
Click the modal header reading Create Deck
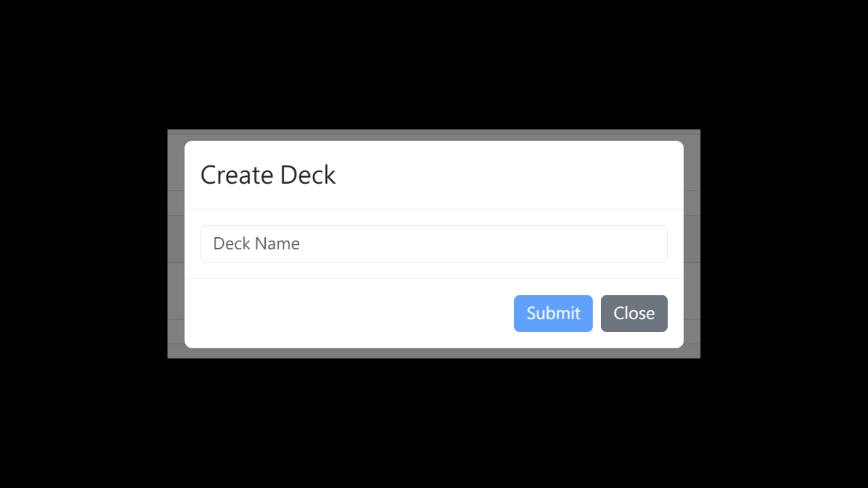(x=268, y=175)
